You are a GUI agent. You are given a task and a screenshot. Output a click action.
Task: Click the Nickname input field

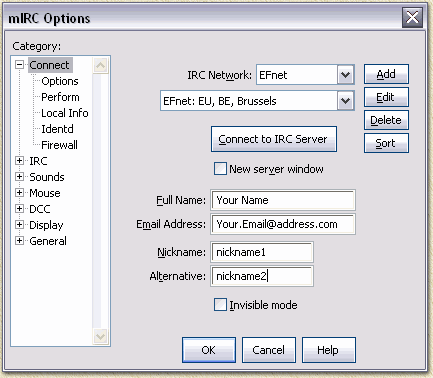coord(262,252)
